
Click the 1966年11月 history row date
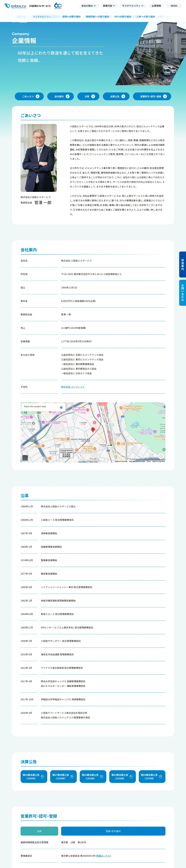coord(27,506)
